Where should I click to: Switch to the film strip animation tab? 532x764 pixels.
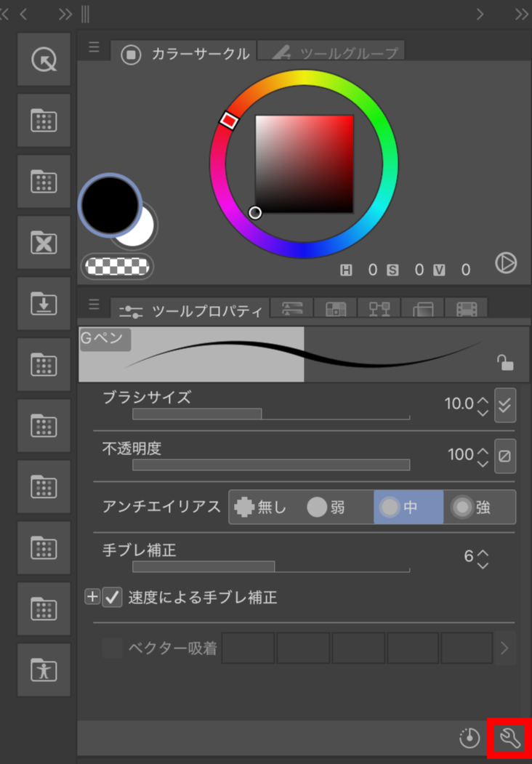tap(467, 309)
